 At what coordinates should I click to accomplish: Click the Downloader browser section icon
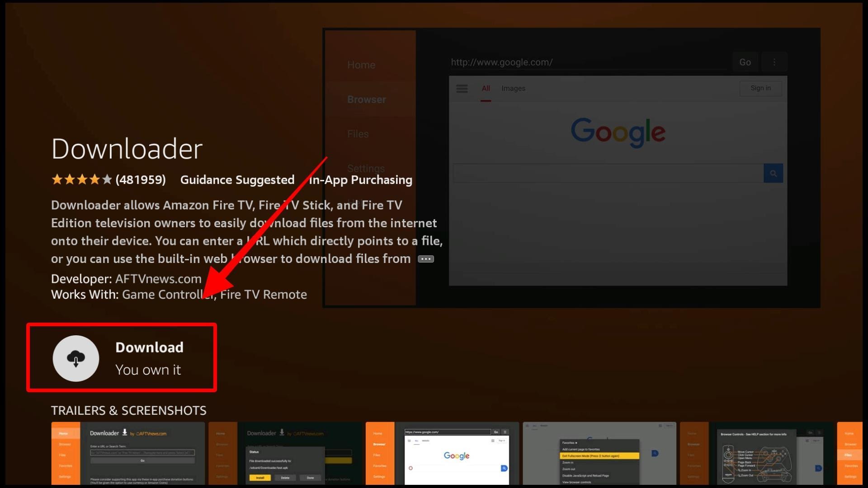367,99
